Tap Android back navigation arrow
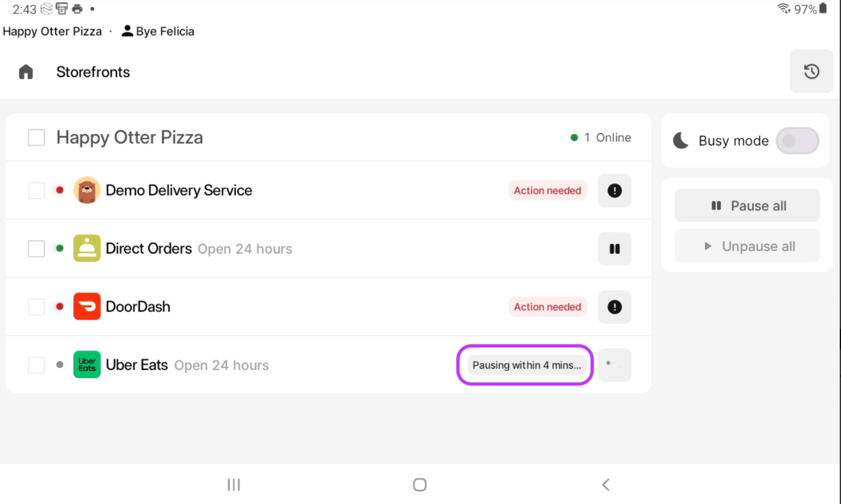 coord(606,485)
